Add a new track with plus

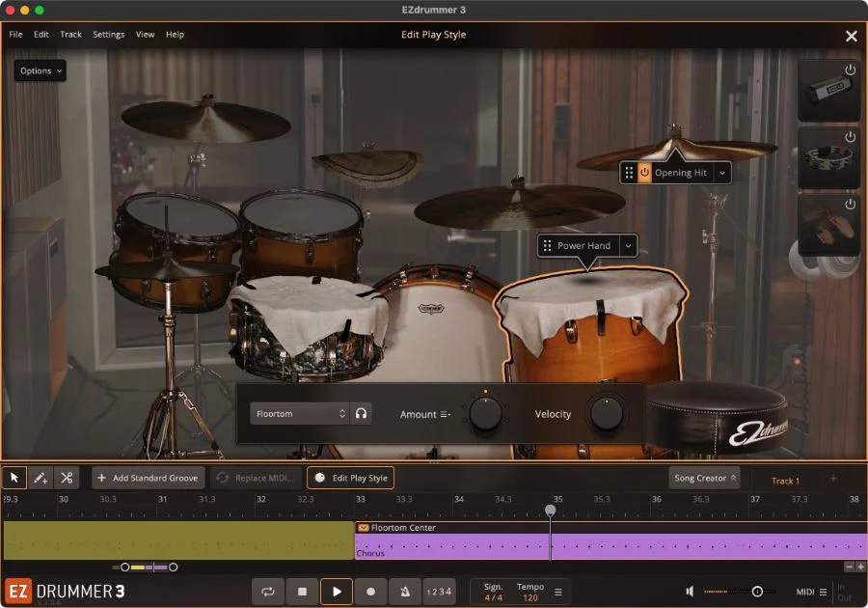pyautogui.click(x=833, y=479)
